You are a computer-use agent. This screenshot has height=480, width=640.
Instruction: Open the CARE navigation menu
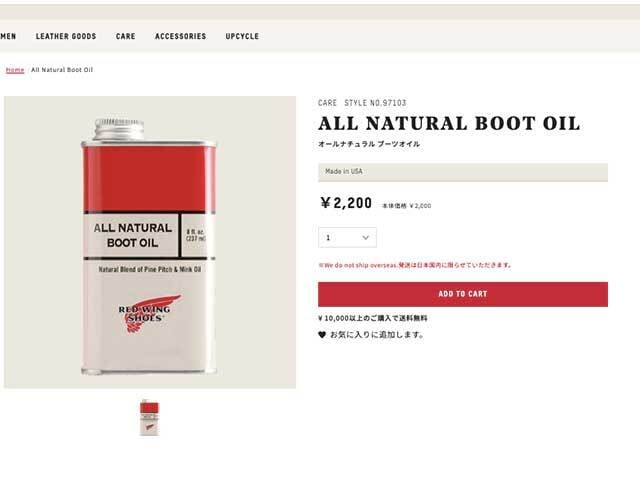click(126, 36)
